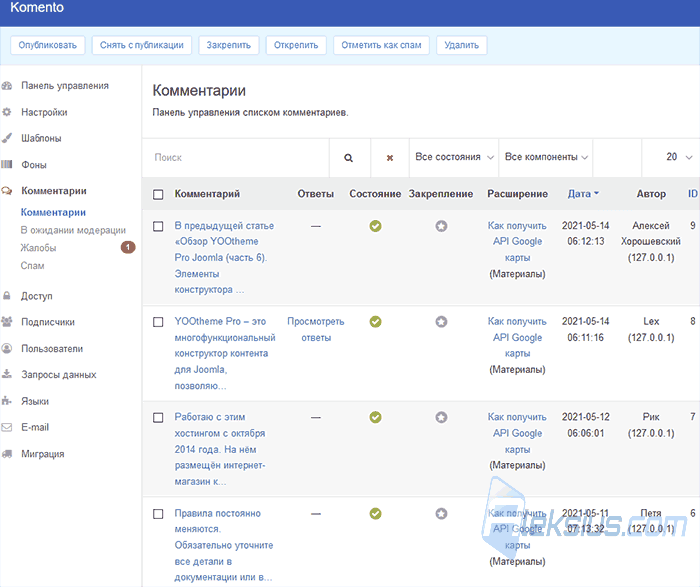This screenshot has height=587, width=700.
Task: Clear search with the red X icon
Action: point(390,158)
